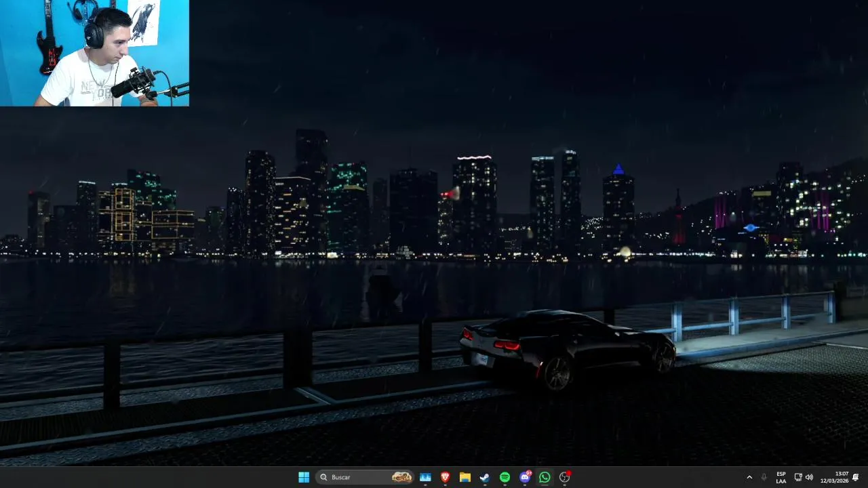Launch Brave browser from the taskbar
868x488 pixels.
coord(445,477)
